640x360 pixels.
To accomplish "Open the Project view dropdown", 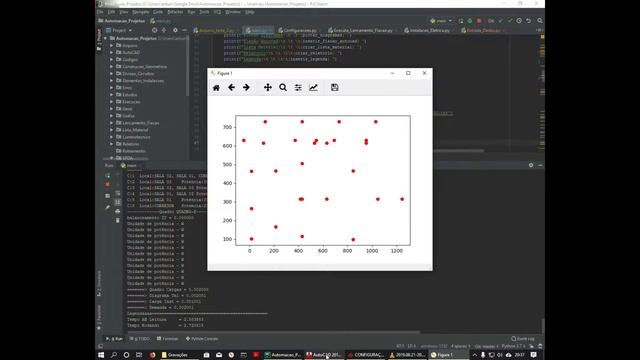I will [x=119, y=30].
